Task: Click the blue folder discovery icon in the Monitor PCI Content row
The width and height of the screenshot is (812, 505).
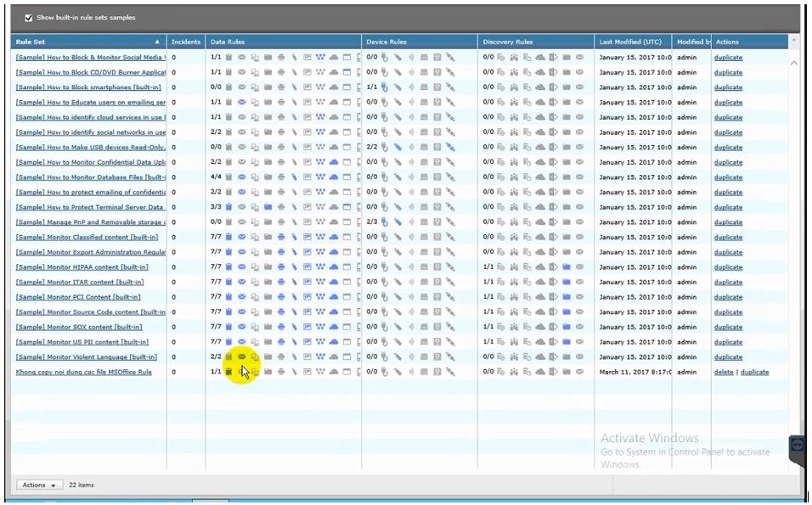Action: pos(567,297)
